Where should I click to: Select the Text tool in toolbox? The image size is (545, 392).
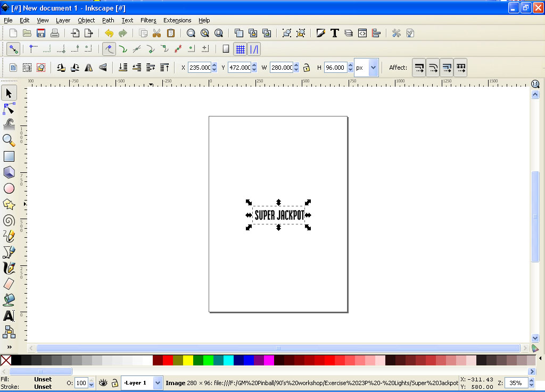click(9, 316)
